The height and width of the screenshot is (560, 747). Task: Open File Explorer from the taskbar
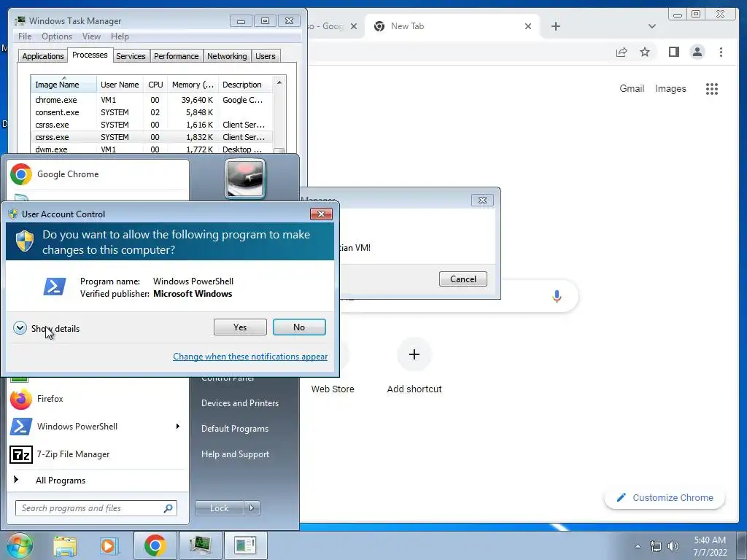[65, 546]
